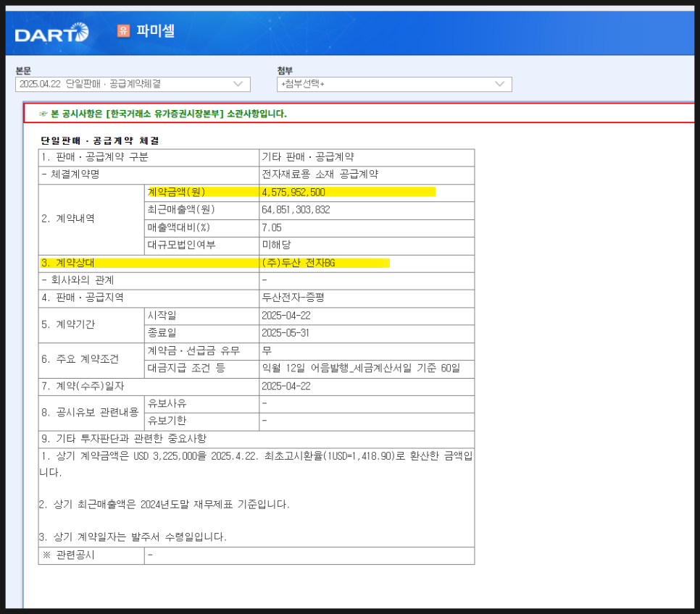Screen dimensions: 700x614
Task: Click the orange 유 market badge icon
Action: [123, 31]
